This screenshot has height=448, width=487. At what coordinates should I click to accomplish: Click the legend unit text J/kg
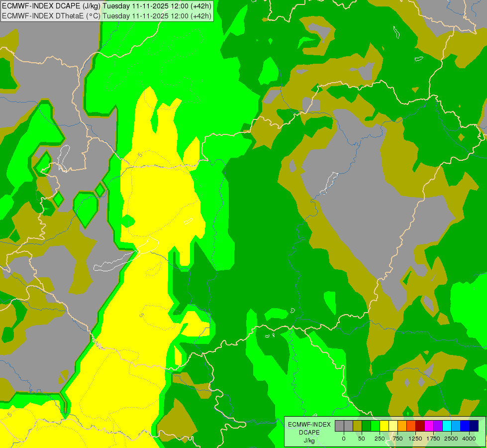pyautogui.click(x=309, y=441)
